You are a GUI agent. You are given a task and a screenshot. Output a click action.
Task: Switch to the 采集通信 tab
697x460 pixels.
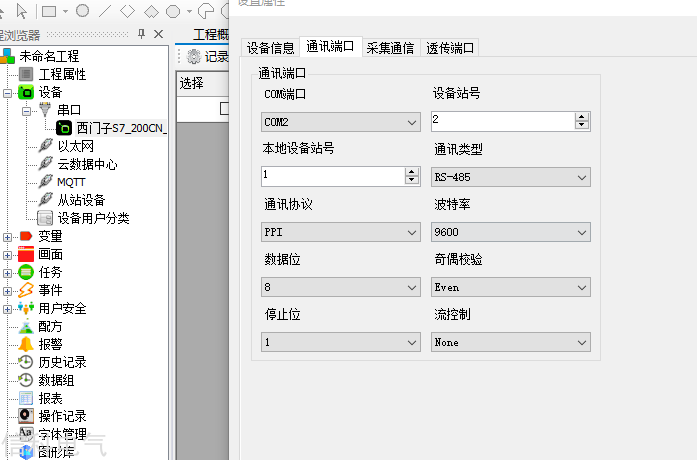coord(390,48)
